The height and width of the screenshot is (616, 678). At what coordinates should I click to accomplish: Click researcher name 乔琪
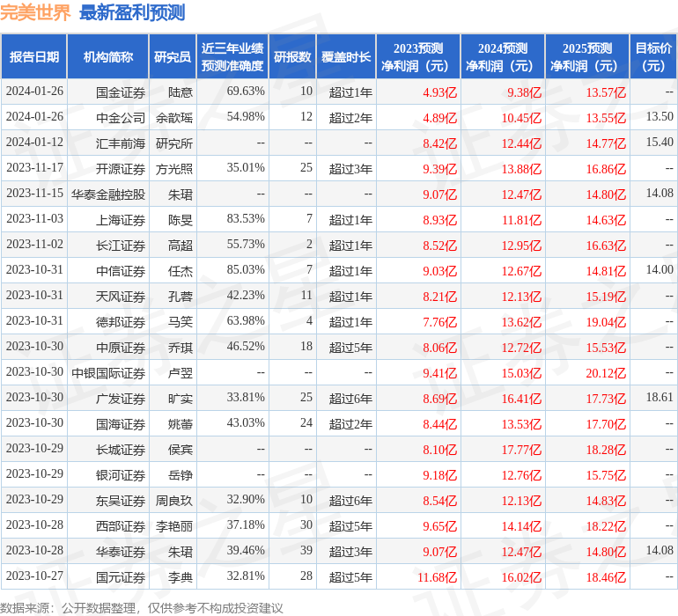(181, 348)
